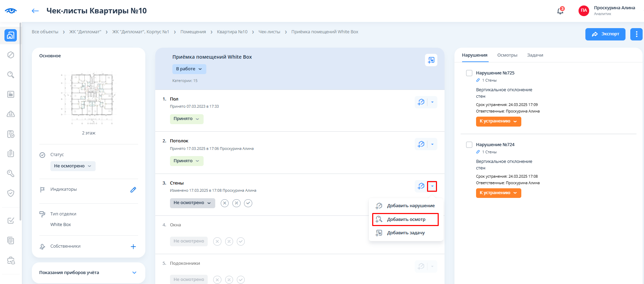Expand the Показания приборов учёта section
Viewport: 644px width, 284px height.
coord(134,273)
